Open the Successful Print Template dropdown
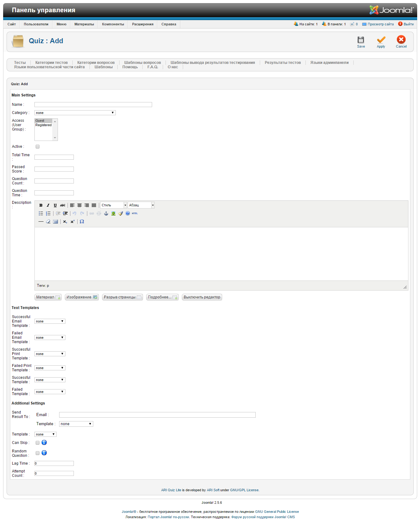Image resolution: width=420 pixels, height=526 pixels. [x=50, y=354]
